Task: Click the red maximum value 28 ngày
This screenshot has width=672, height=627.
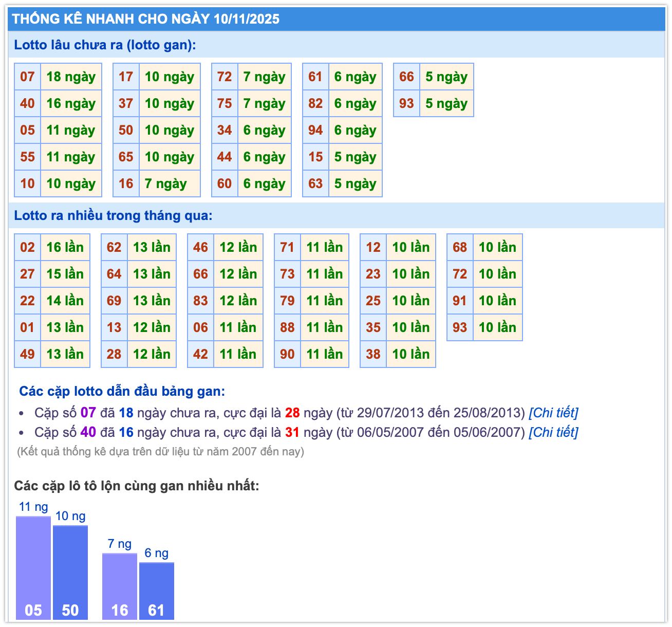Action: coord(292,413)
